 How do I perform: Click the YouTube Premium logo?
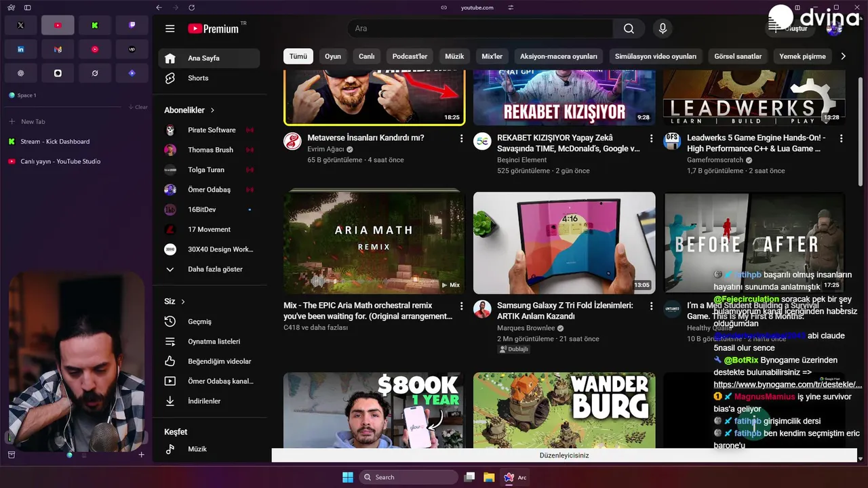[x=213, y=28]
